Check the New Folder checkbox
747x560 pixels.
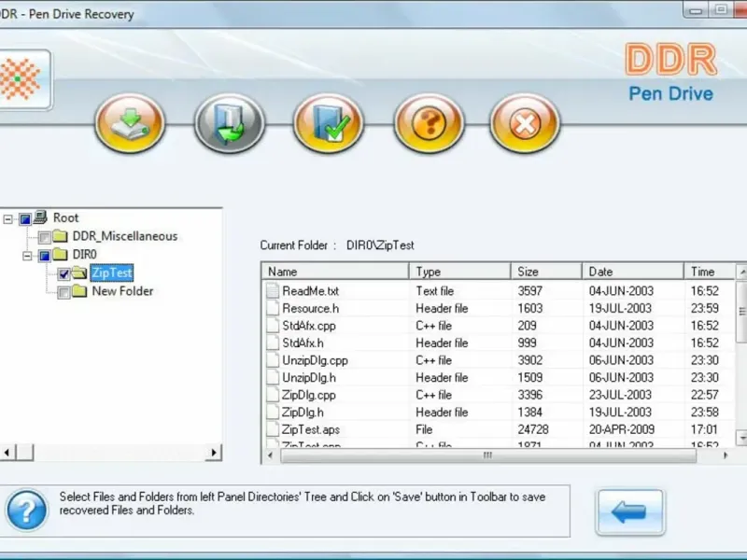[64, 292]
